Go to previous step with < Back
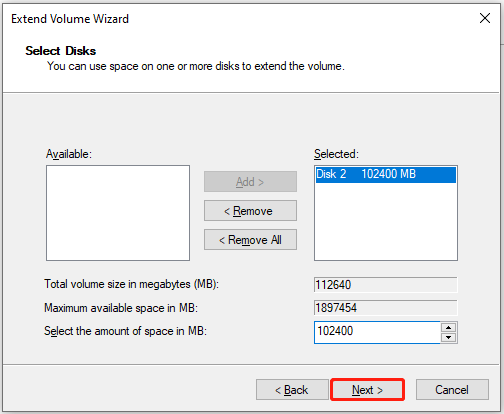Screen dimensions: 504x414 click(292, 390)
